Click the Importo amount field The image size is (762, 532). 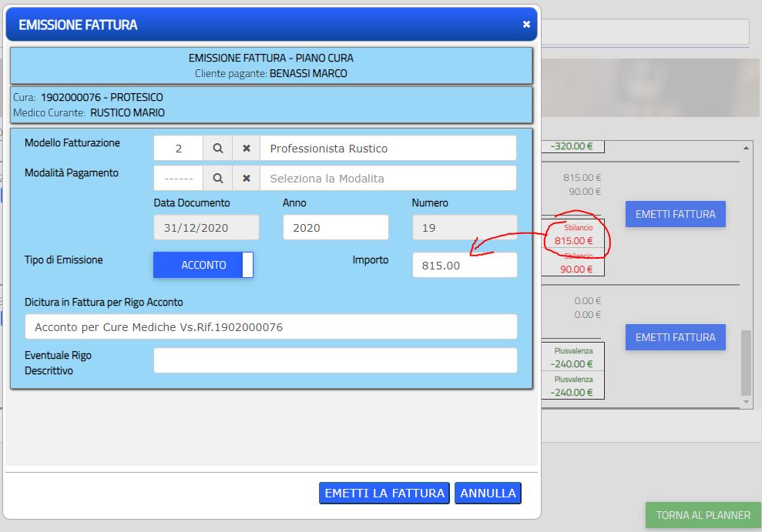[464, 266]
